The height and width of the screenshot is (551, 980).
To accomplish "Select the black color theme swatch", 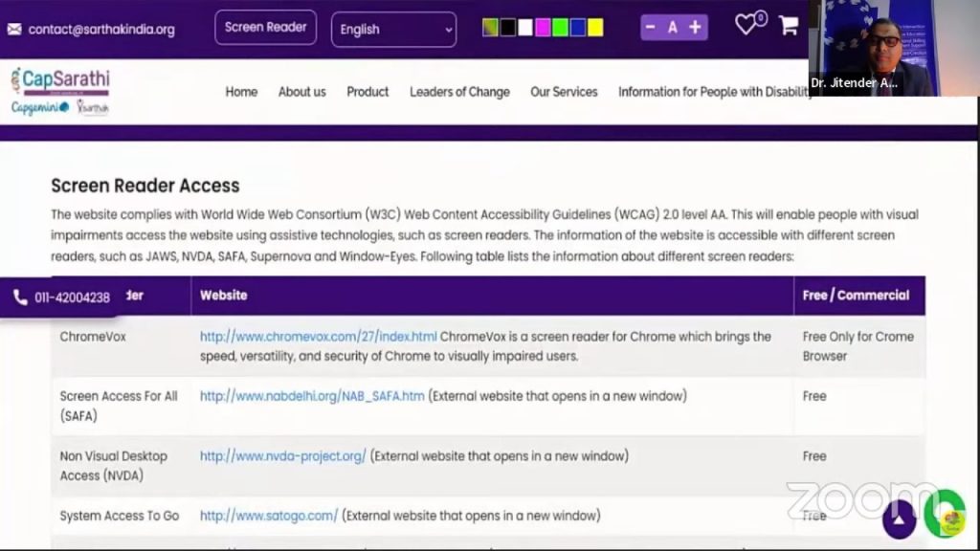I will (508, 28).
